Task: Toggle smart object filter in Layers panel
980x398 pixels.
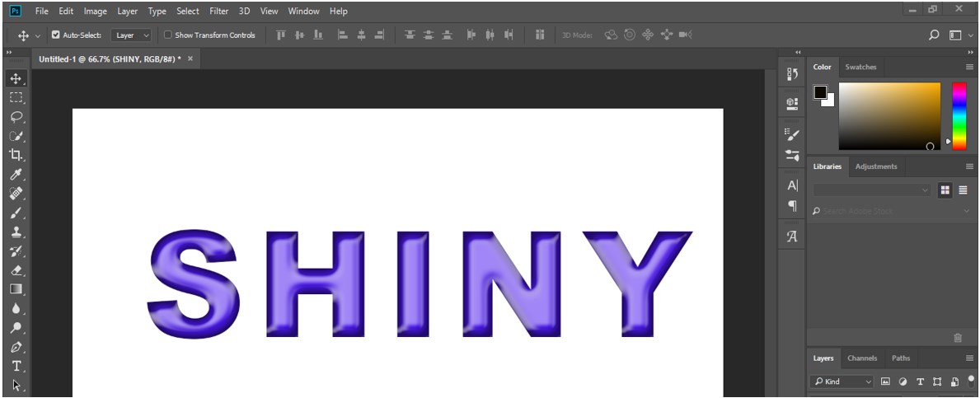Action: [954, 382]
